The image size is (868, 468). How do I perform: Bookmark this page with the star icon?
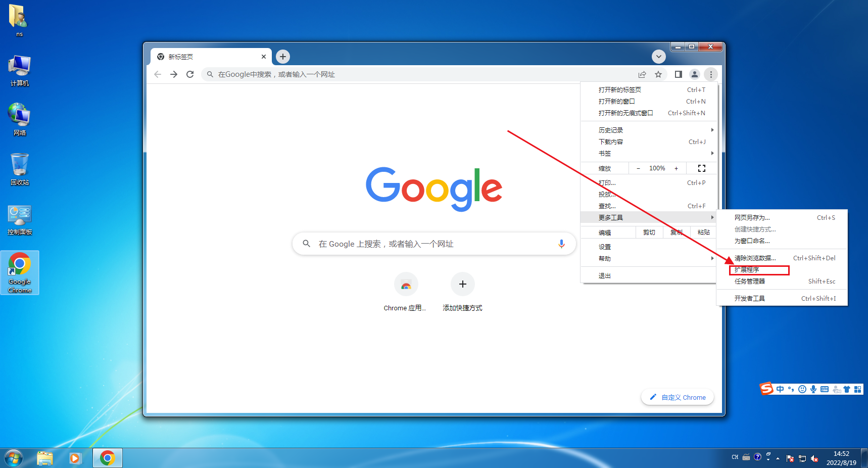tap(658, 74)
